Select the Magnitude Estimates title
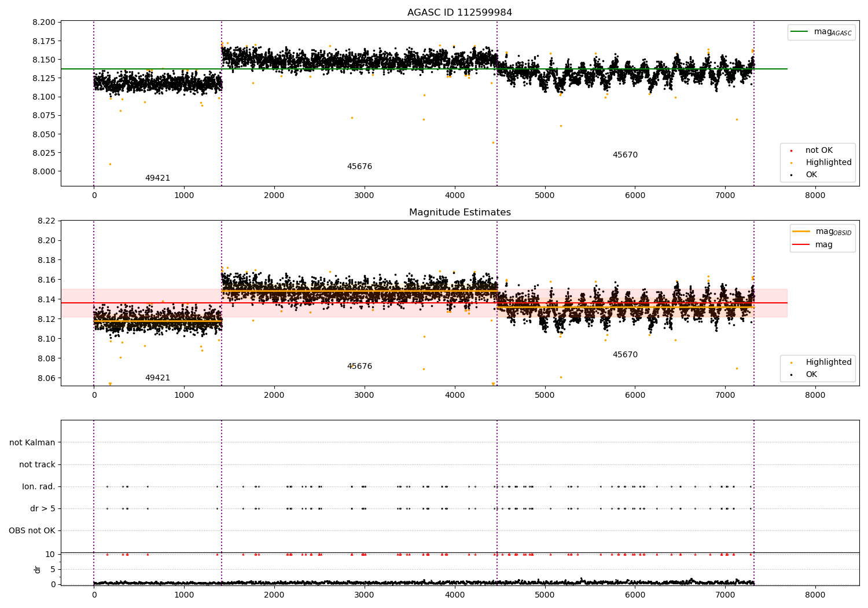868x608 pixels. click(459, 213)
